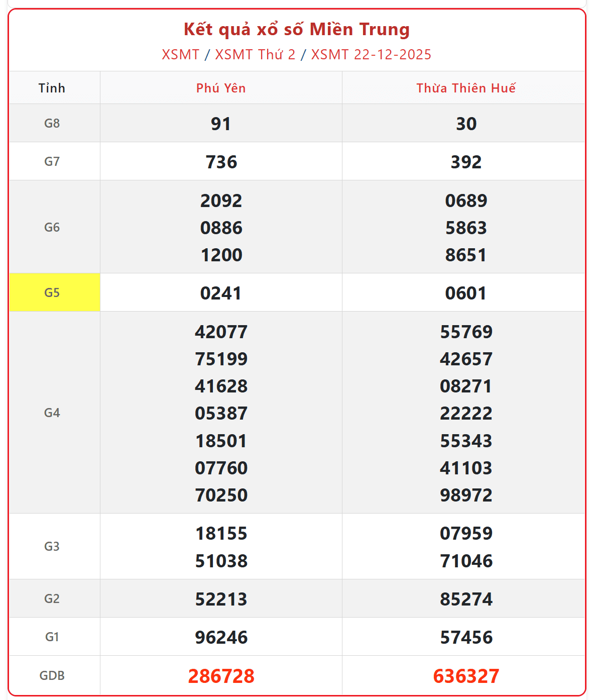This screenshot has height=700, width=594.
Task: Open the XSMT 22-12-2025 date link
Action: coord(371,54)
